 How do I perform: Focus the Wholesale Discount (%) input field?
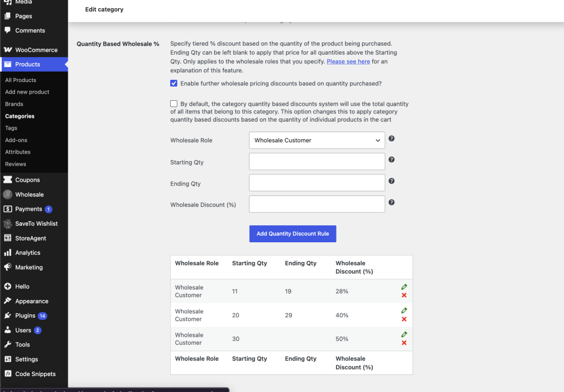[x=317, y=204]
